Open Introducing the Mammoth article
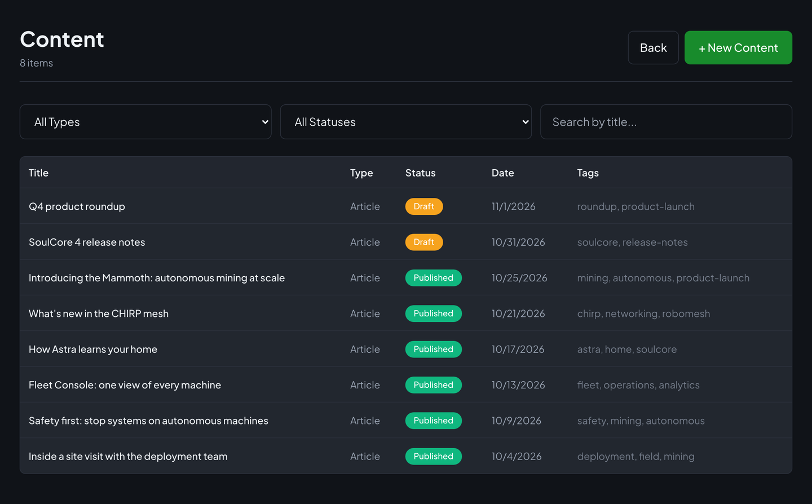Screen dimensions: 812x504 [x=157, y=278]
